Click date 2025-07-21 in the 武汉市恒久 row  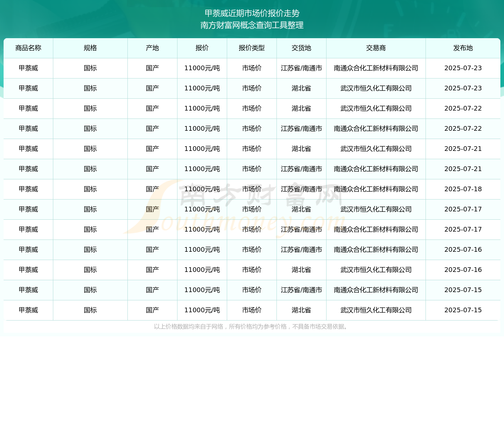coord(463,149)
